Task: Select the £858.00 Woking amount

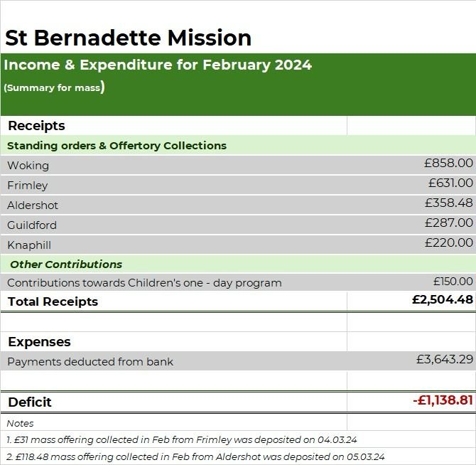Action: (x=448, y=163)
